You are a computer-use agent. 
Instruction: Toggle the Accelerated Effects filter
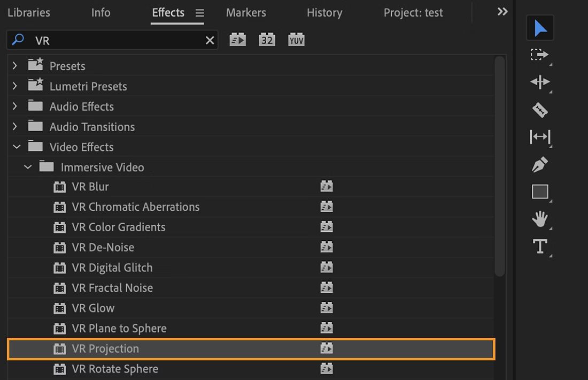237,39
